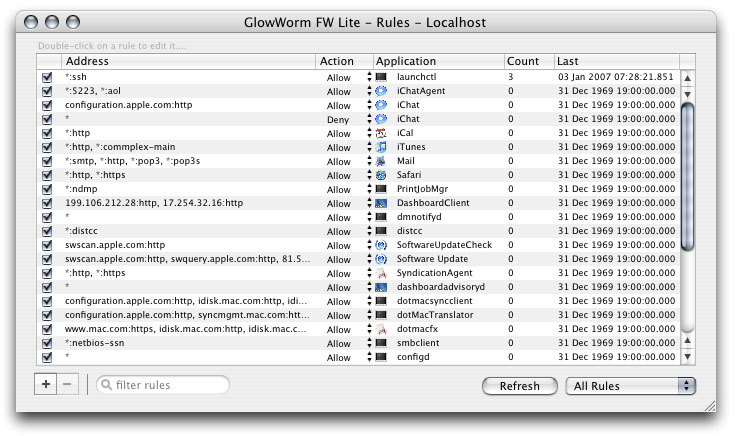Toggle the 199.106.212.28:http rule checkbox

point(47,204)
